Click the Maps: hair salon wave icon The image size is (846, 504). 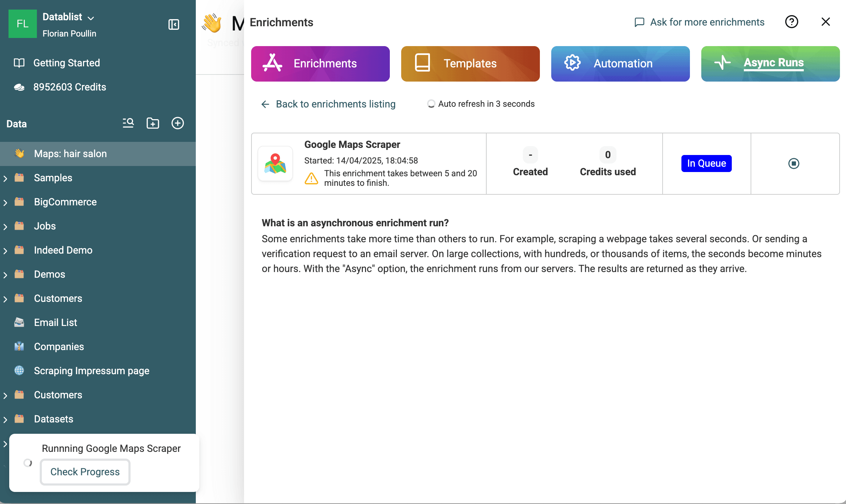[20, 153]
